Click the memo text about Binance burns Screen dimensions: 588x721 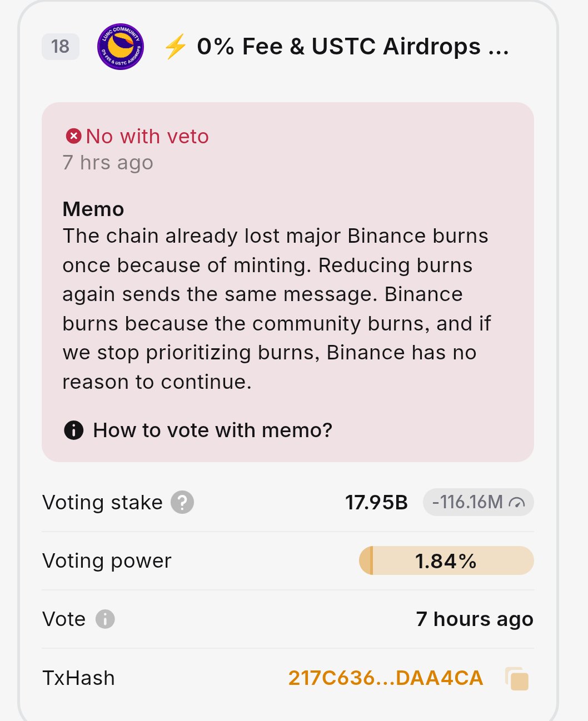[276, 309]
